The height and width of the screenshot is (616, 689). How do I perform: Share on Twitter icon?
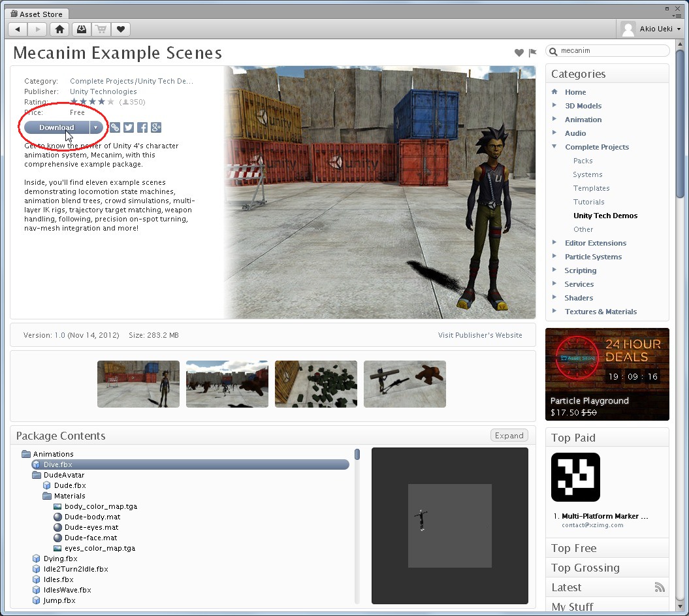point(128,127)
